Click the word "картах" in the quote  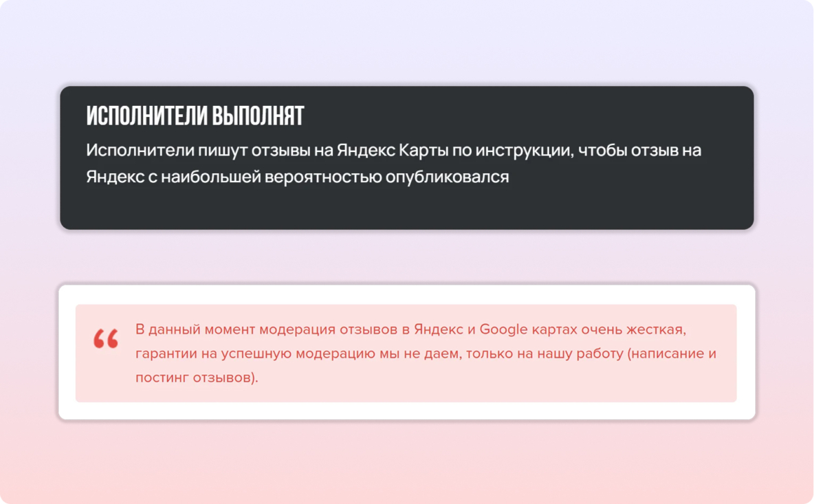pyautogui.click(x=553, y=329)
